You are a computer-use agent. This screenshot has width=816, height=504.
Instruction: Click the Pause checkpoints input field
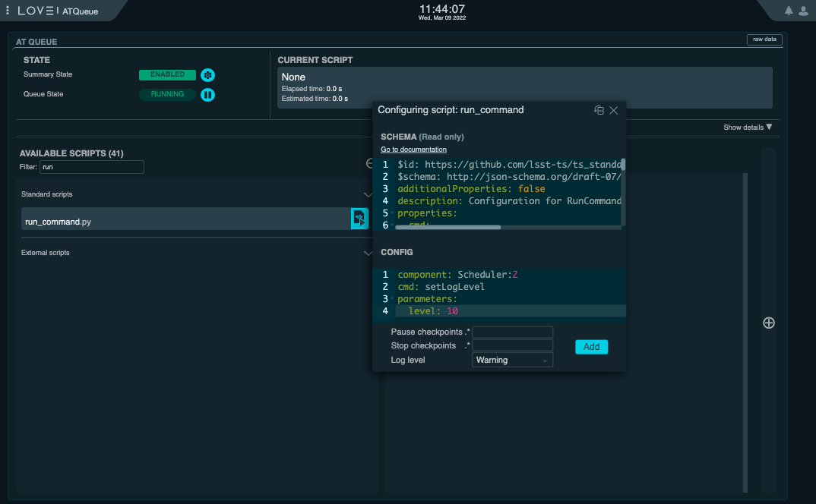(512, 332)
